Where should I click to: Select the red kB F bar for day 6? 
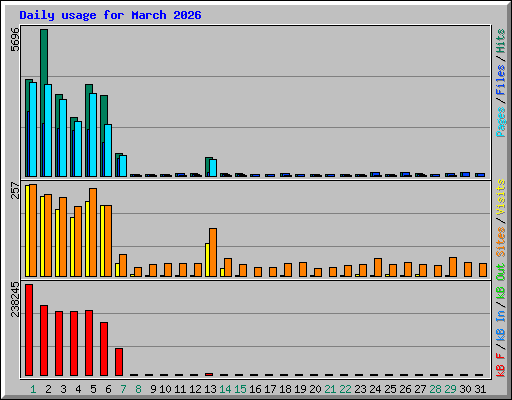(104, 349)
